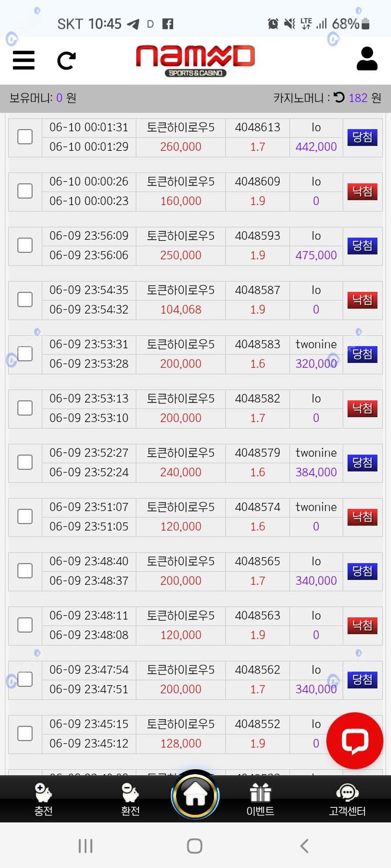The width and height of the screenshot is (391, 868).
Task: Open the 환전 withdrawal piggy icon
Action: pyautogui.click(x=130, y=799)
